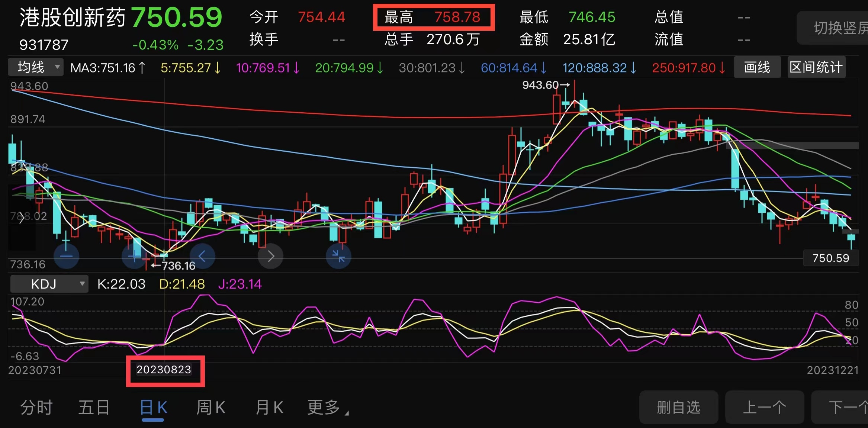The width and height of the screenshot is (868, 428).
Task: Click the start date 20230731
Action: [x=35, y=370]
